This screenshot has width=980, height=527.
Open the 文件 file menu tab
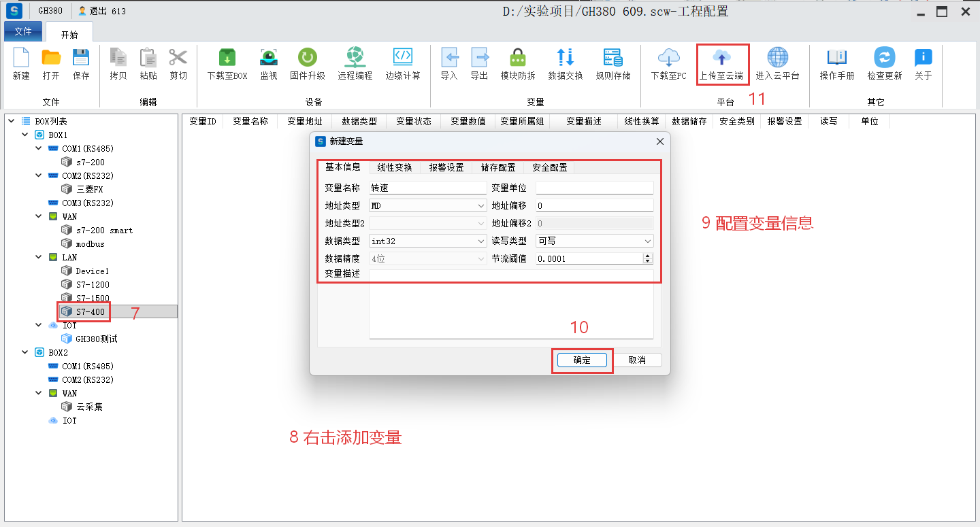pos(23,31)
